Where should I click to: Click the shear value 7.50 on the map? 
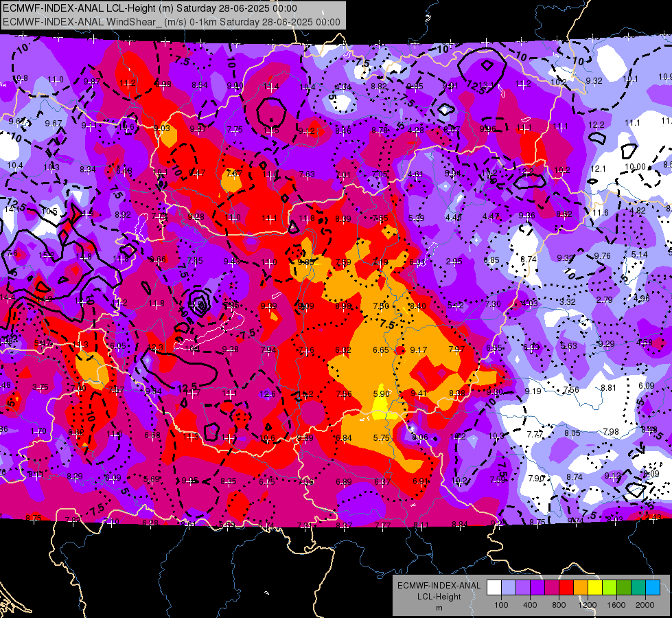click(381, 306)
